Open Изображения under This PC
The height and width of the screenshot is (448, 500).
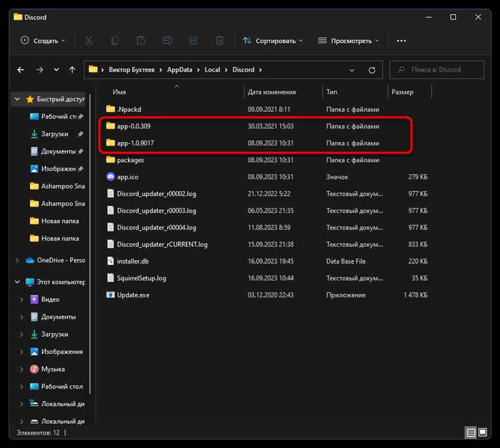tap(56, 352)
